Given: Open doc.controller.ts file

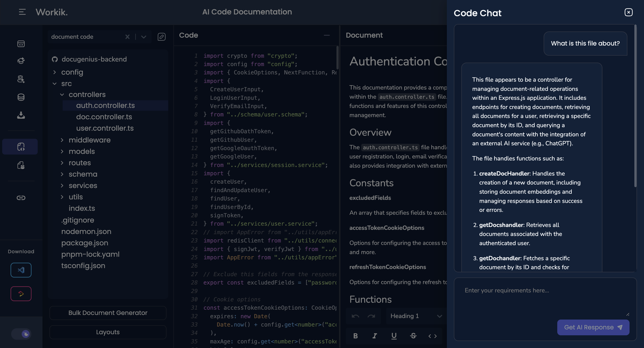Looking at the screenshot, I should point(104,117).
